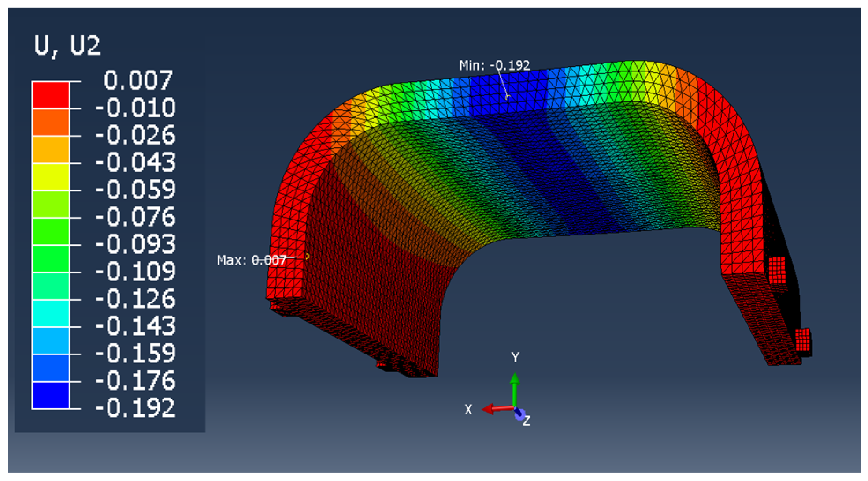This screenshot has width=868, height=481.
Task: Select the dark blue bottom legend band
Action: [x=51, y=395]
